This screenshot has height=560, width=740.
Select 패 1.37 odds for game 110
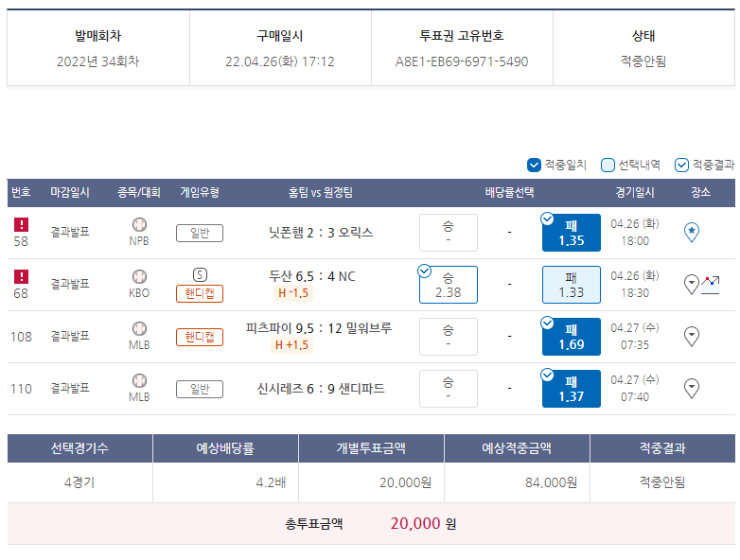[571, 389]
